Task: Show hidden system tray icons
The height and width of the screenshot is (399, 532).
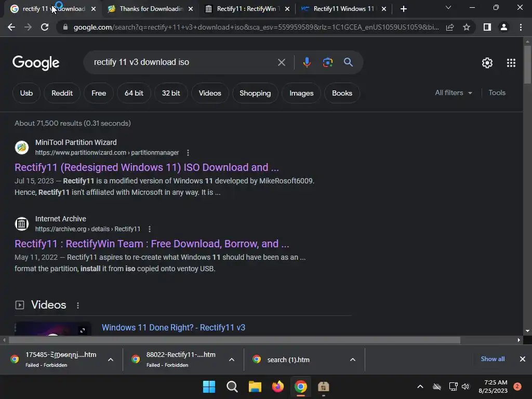Action: (420, 387)
